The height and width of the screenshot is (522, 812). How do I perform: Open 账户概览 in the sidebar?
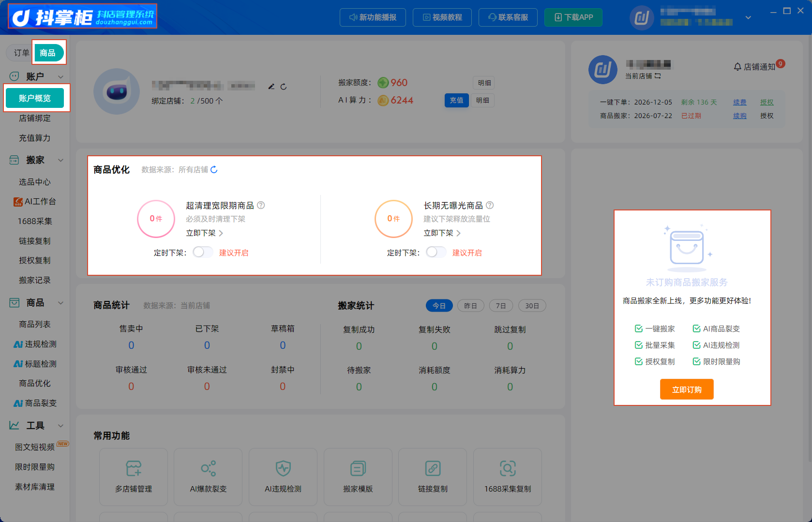[x=35, y=98]
